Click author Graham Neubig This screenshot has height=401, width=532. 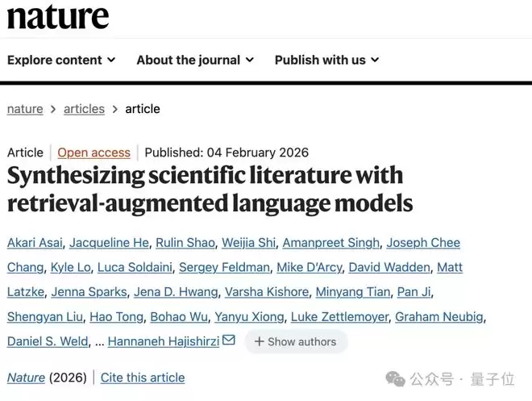tap(439, 316)
